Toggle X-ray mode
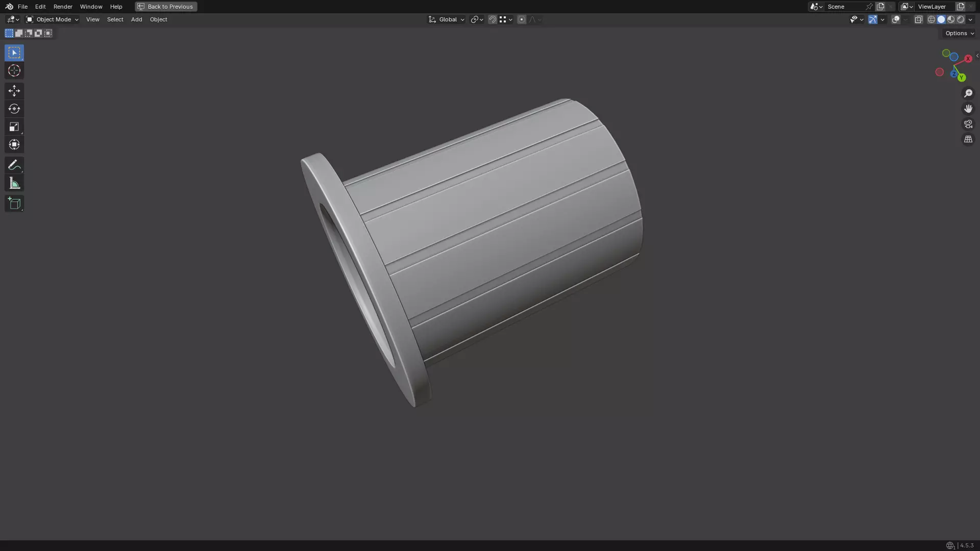This screenshot has height=551, width=980. [919, 19]
